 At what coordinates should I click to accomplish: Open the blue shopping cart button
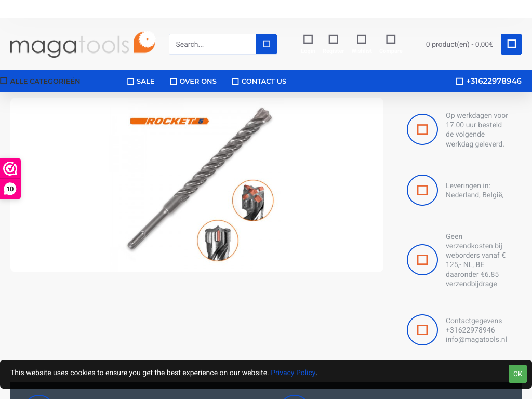pos(511,44)
